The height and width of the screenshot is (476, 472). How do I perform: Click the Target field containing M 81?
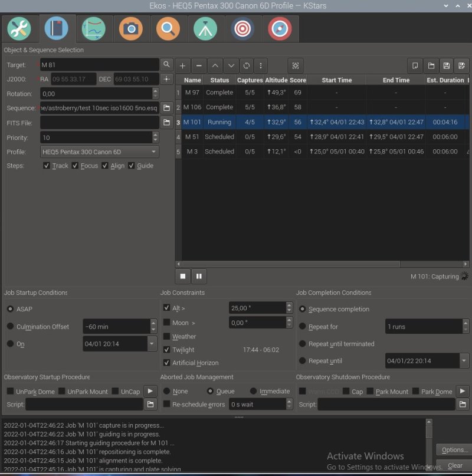[x=99, y=65]
